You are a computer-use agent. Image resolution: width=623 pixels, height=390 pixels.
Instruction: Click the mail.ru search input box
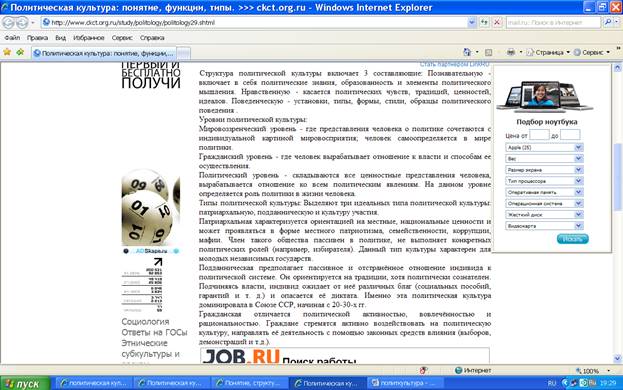pos(553,23)
